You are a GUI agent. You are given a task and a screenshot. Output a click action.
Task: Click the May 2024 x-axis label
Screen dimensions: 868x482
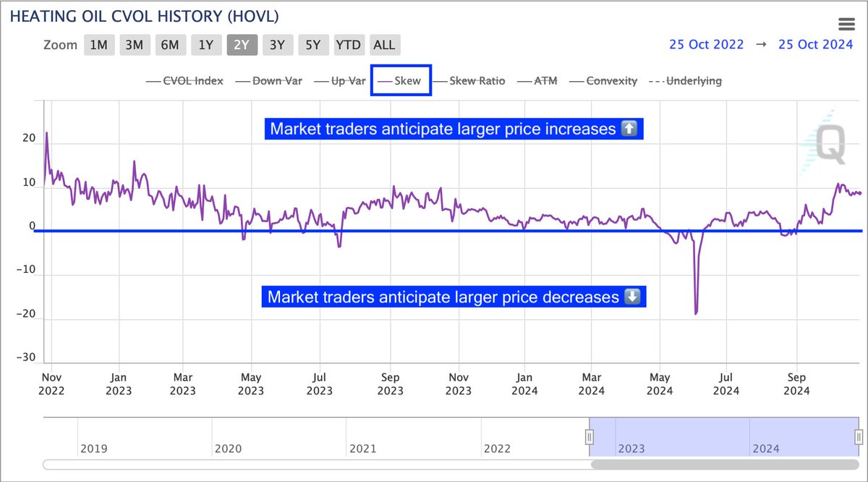[660, 384]
